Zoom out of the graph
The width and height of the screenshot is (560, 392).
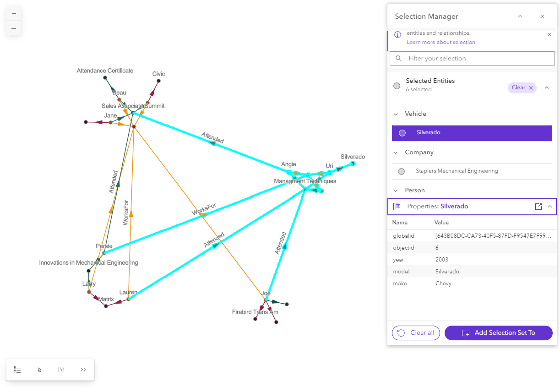(14, 28)
